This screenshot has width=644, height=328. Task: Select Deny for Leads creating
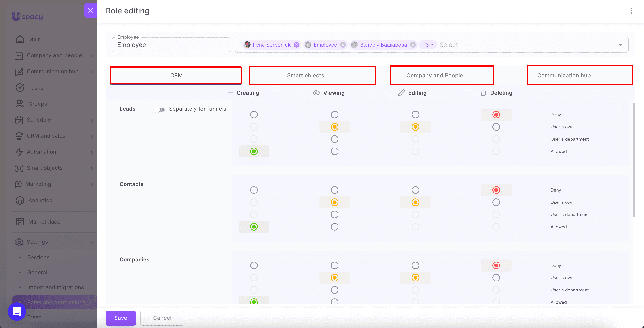[x=254, y=115]
